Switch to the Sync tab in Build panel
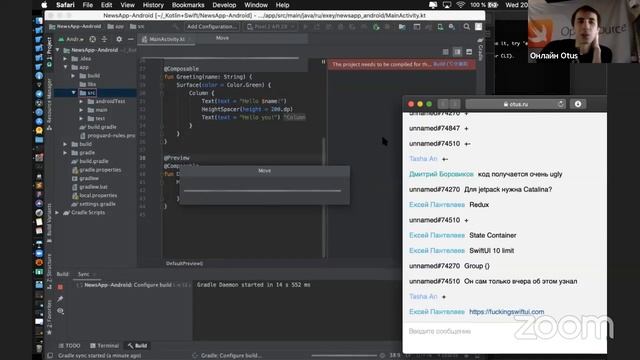 tap(84, 274)
